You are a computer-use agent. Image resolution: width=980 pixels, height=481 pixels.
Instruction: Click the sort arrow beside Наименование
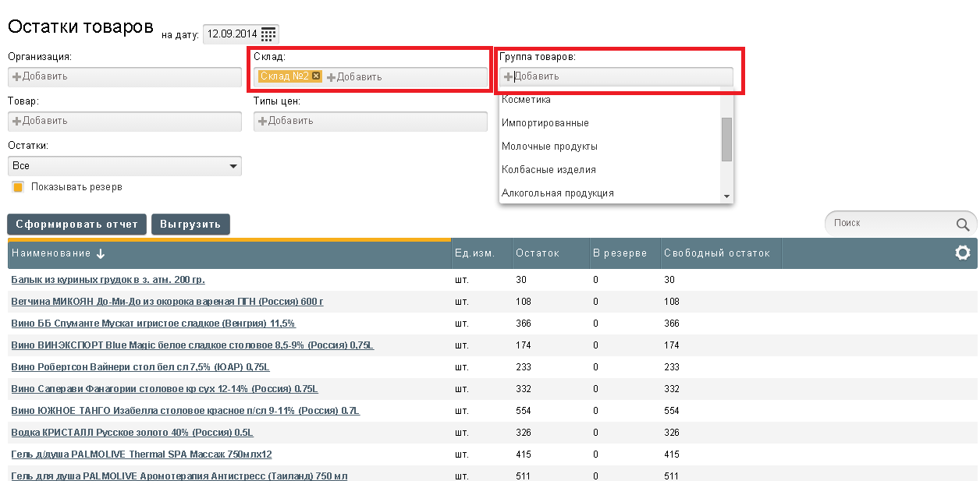[101, 253]
